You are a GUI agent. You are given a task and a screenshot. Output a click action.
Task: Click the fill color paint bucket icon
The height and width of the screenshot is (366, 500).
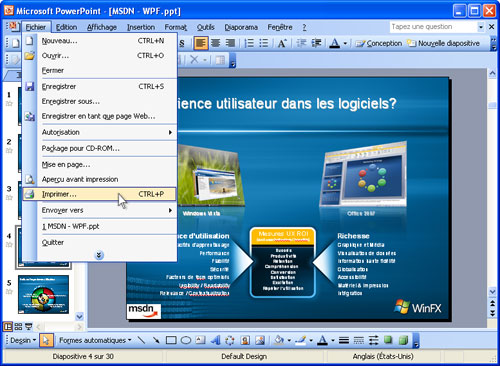(279, 340)
